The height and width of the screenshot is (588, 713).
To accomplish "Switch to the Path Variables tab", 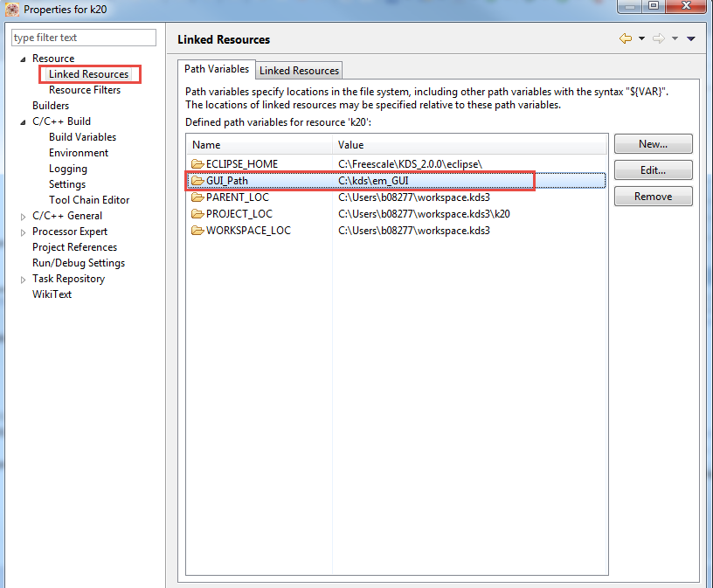I will (x=217, y=69).
